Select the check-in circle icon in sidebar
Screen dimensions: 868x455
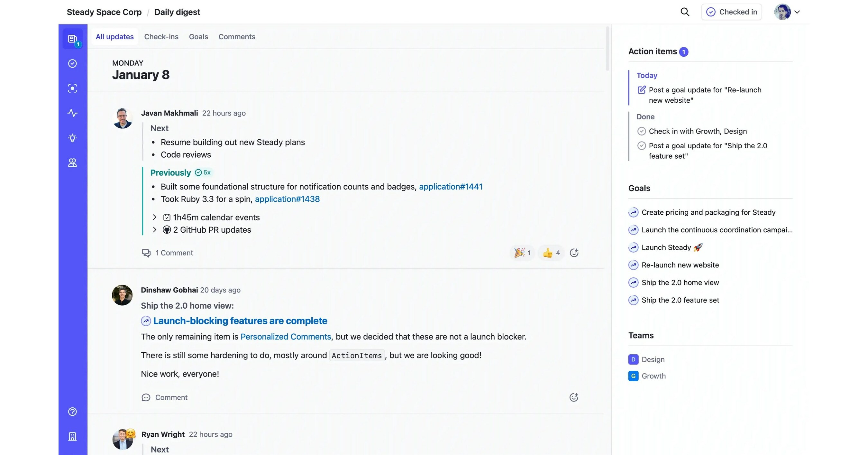(x=72, y=63)
